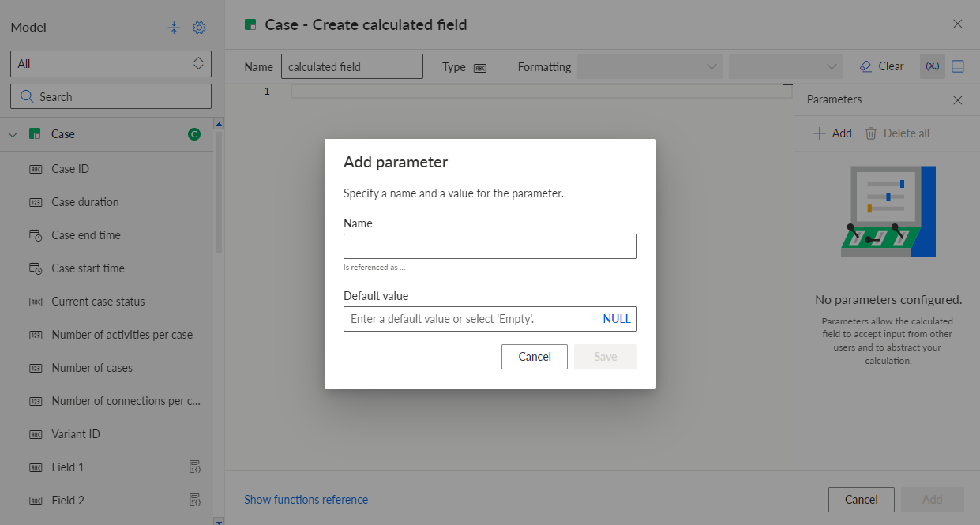Select the Case ID field
The image size is (980, 525).
coord(70,169)
